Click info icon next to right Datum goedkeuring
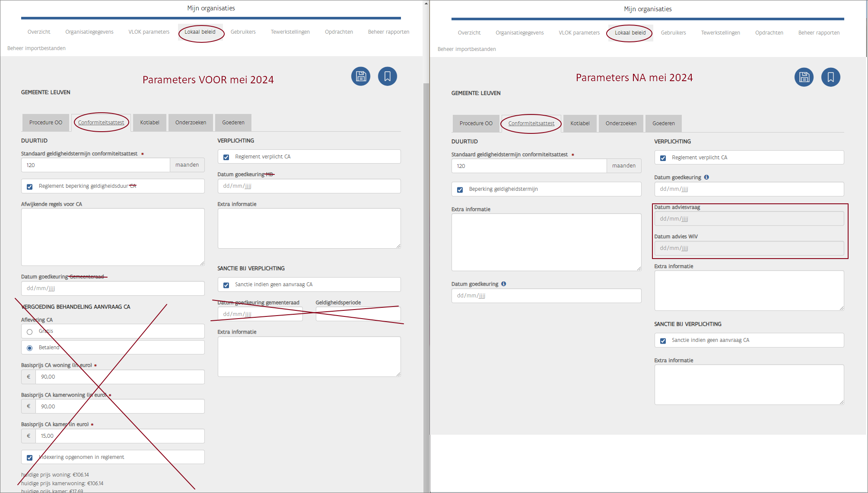The height and width of the screenshot is (493, 868). pyautogui.click(x=706, y=177)
